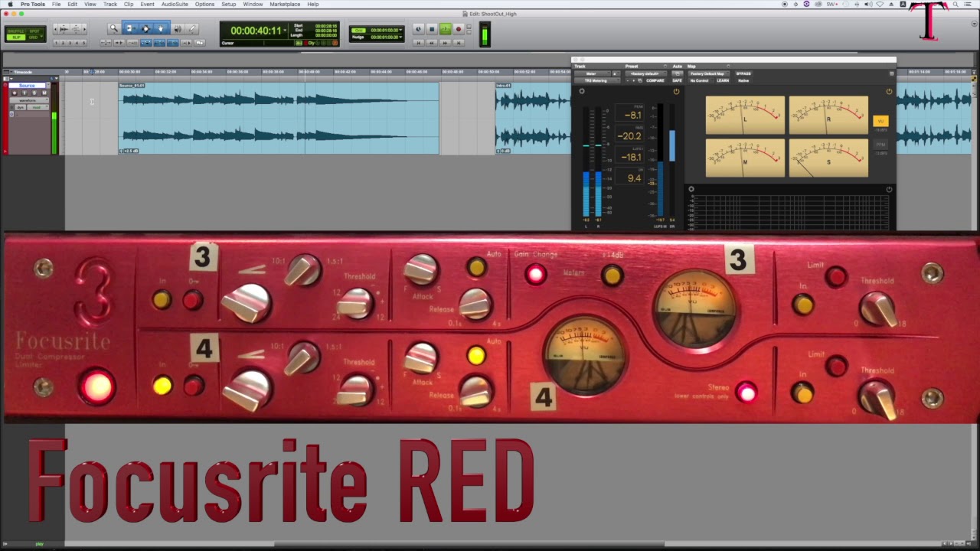The width and height of the screenshot is (980, 551).
Task: Click the Source track name field
Action: 27,86
